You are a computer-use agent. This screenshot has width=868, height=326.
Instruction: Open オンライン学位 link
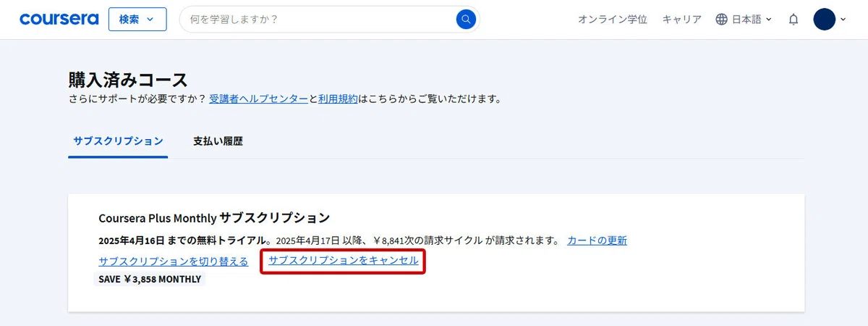612,20
